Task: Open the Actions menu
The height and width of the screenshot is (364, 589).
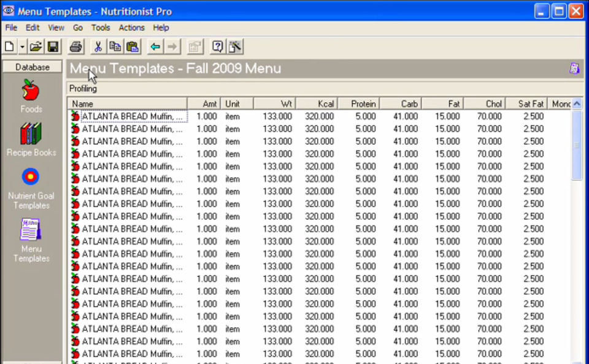Action: point(131,28)
